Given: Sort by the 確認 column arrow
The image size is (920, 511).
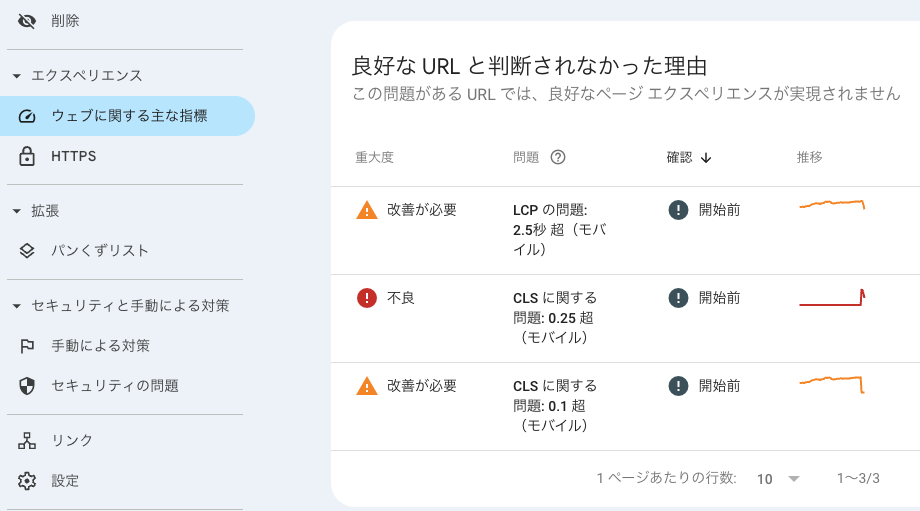Looking at the screenshot, I should click(x=706, y=158).
